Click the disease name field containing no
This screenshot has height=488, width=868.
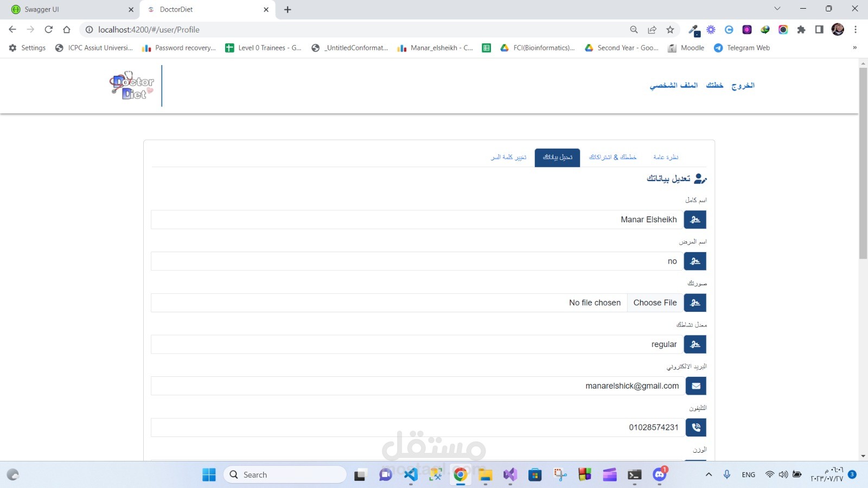[x=417, y=261]
